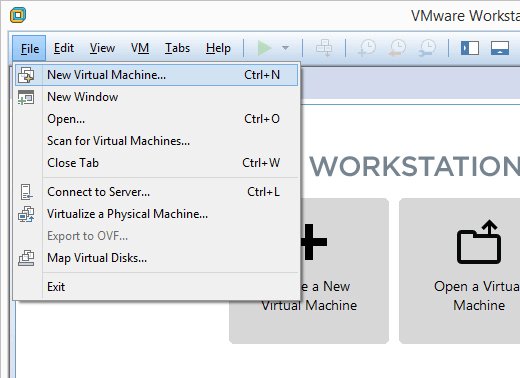
Task: Choose Exit from the File menu
Action: tap(156, 287)
